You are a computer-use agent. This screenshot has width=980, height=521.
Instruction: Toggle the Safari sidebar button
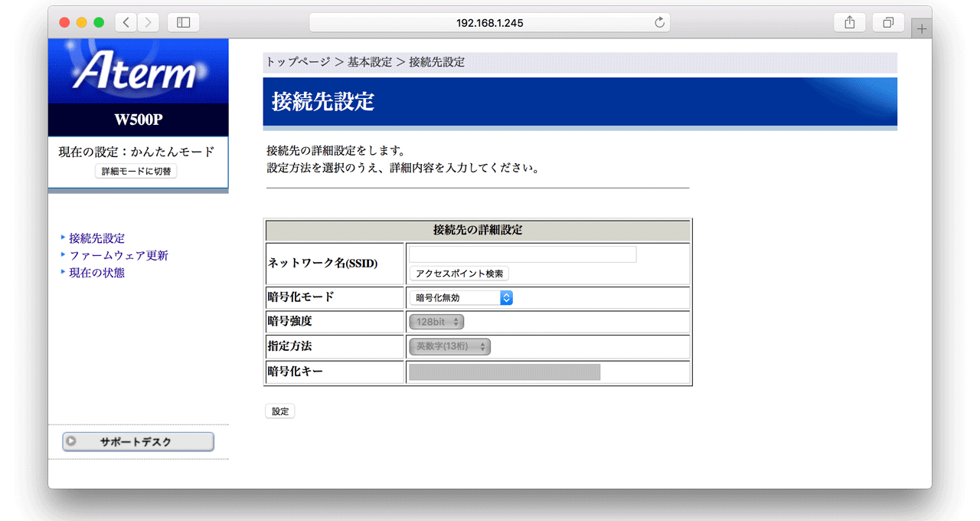point(183,22)
